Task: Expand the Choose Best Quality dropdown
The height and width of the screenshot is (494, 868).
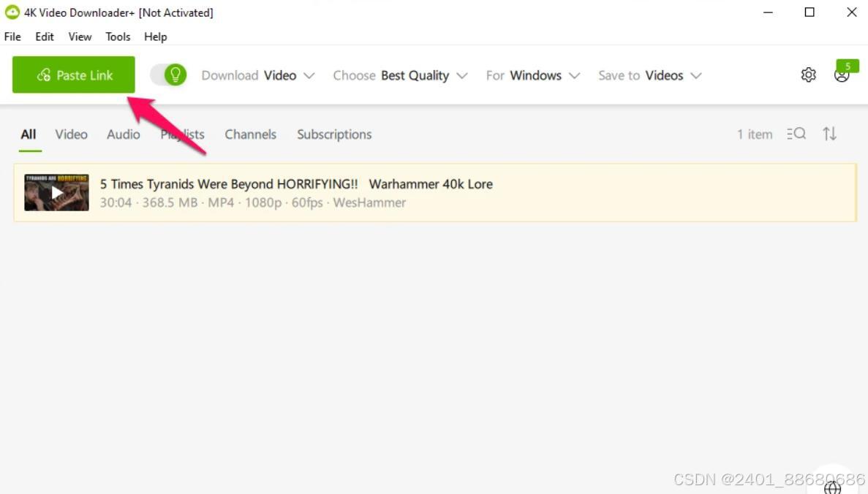Action: point(400,75)
